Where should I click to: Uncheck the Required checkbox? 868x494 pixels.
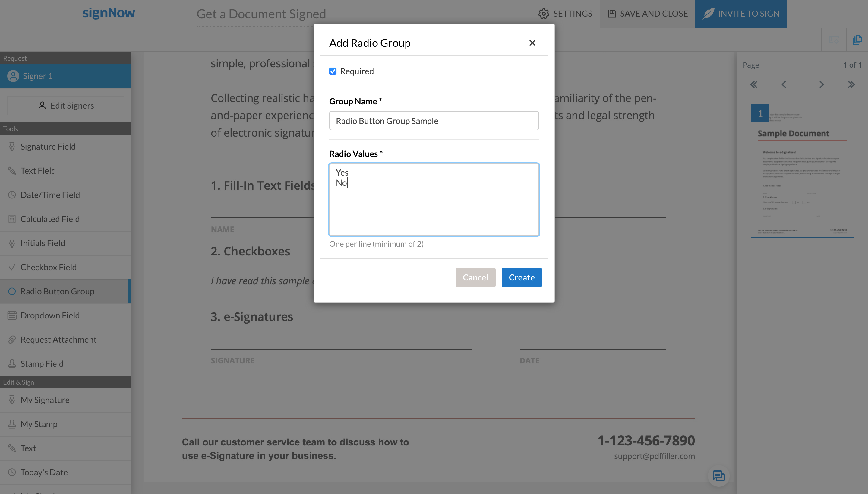[333, 71]
